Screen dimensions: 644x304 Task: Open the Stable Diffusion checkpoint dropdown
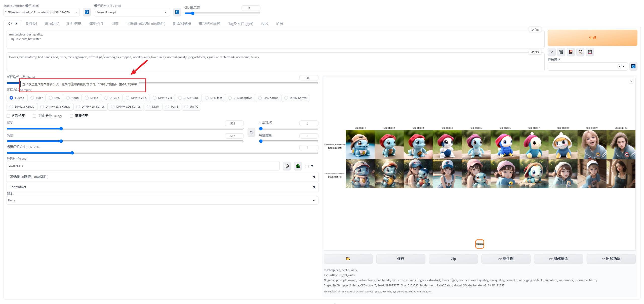[42, 12]
